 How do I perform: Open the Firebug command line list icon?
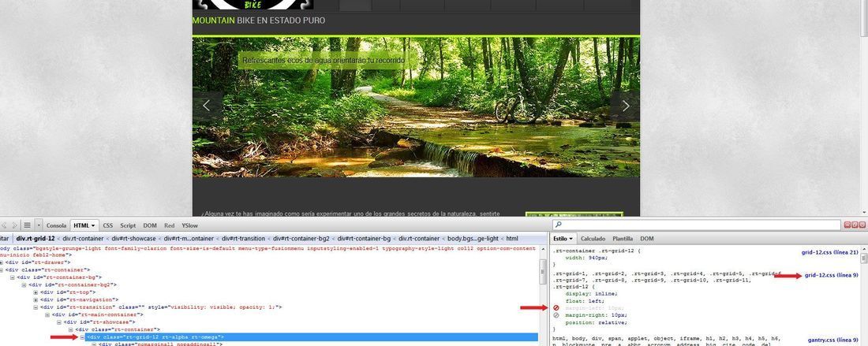tap(27, 225)
